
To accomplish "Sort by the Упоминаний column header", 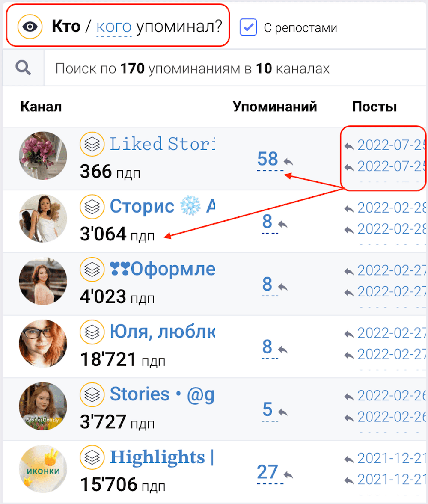I will click(275, 107).
